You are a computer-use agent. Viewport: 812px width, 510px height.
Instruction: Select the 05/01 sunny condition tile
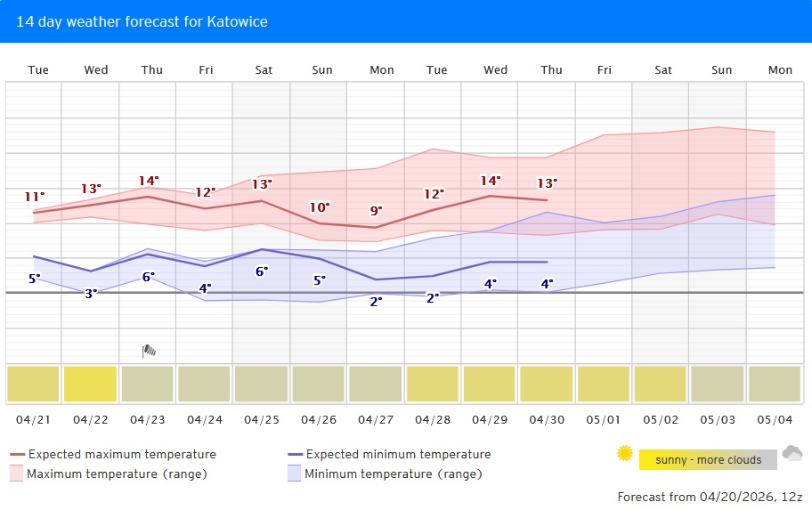[x=603, y=384]
